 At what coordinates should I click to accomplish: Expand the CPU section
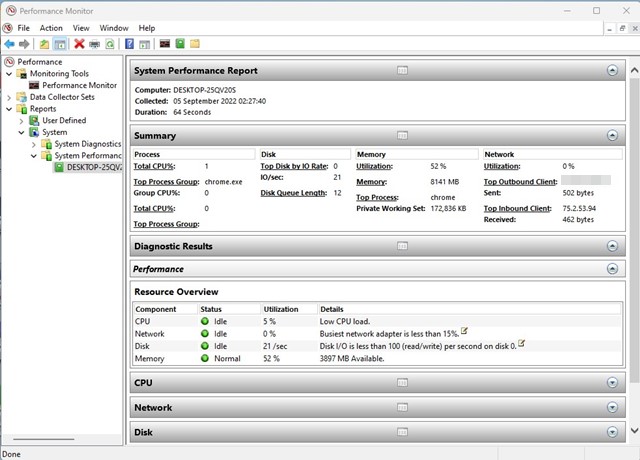[x=612, y=382]
